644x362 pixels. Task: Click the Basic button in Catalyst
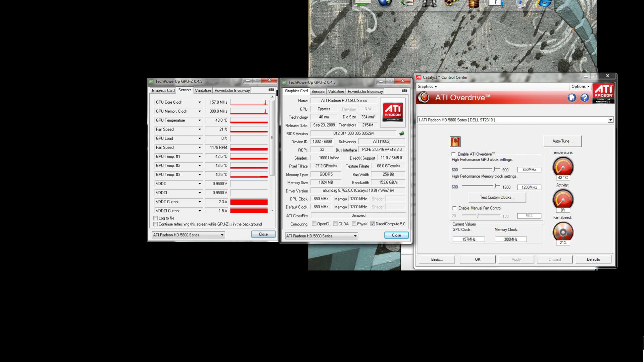[x=437, y=259]
